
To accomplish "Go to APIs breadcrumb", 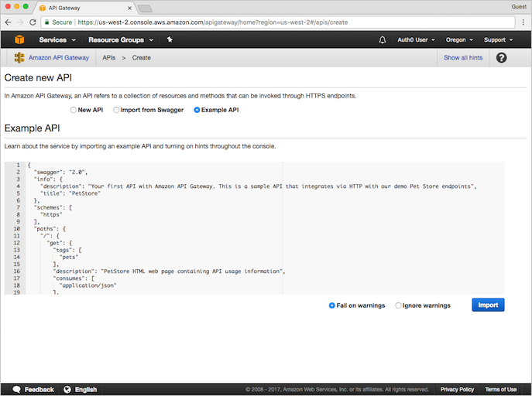I will [109, 58].
